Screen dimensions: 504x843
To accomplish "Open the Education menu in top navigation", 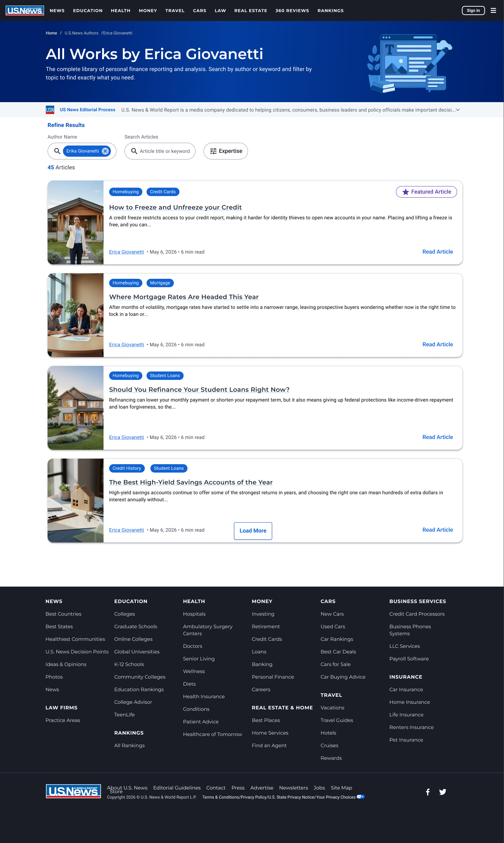I will (x=88, y=10).
